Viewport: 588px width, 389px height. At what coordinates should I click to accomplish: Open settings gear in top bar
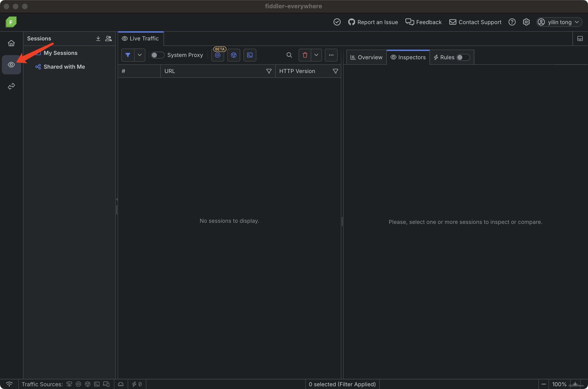point(526,22)
